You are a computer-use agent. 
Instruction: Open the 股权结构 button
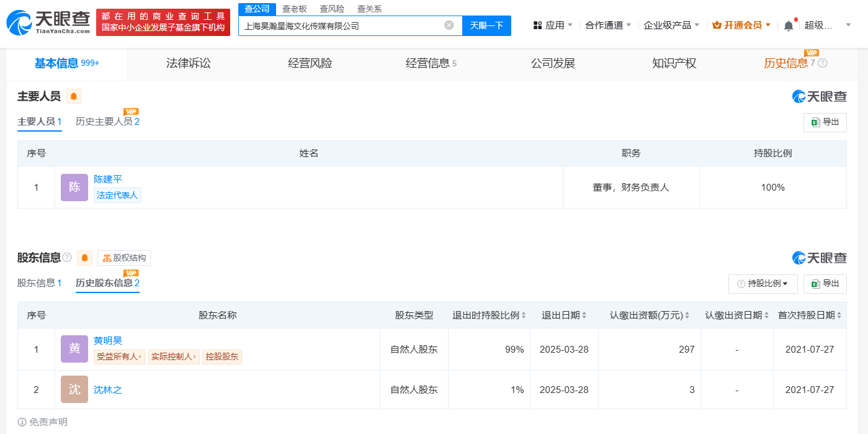point(124,258)
